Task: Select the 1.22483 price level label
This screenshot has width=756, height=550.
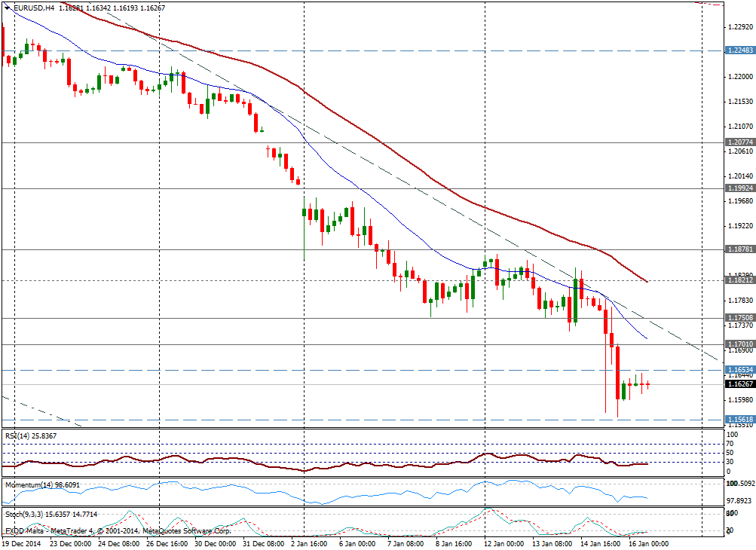Action: point(739,50)
